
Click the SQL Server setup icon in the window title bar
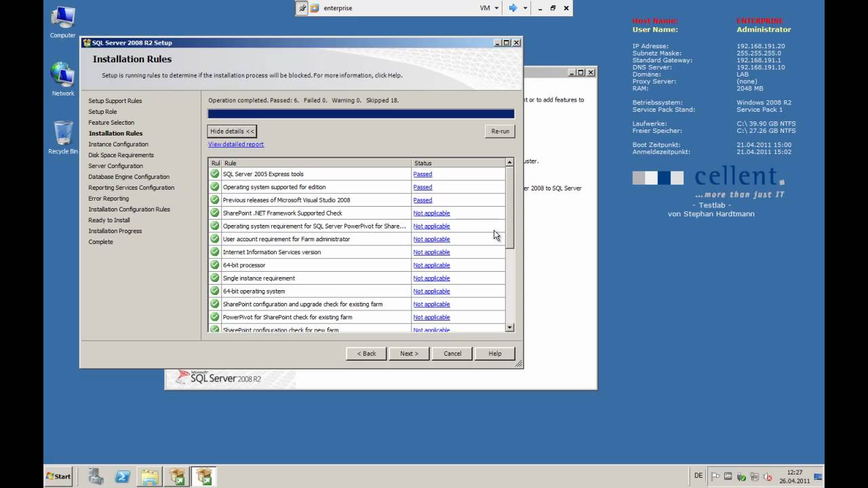[87, 43]
